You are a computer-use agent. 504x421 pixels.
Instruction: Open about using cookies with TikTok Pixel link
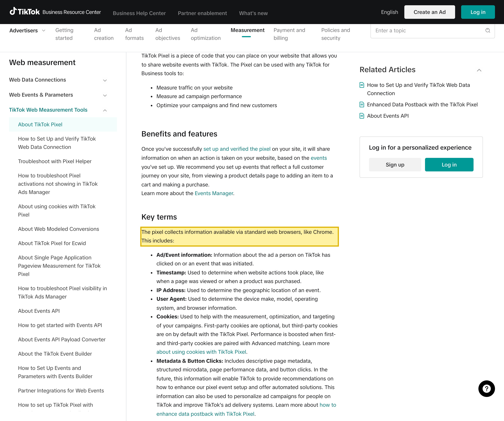(x=201, y=352)
